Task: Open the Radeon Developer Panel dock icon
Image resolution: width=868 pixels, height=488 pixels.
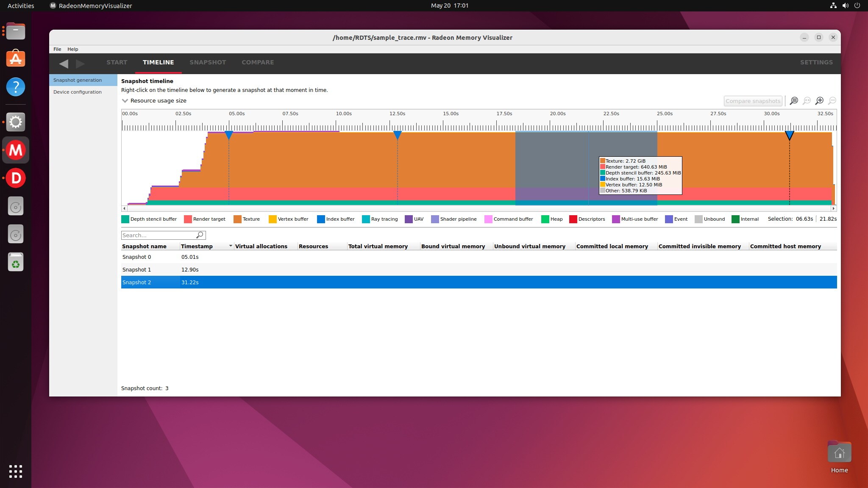Action: (x=16, y=178)
